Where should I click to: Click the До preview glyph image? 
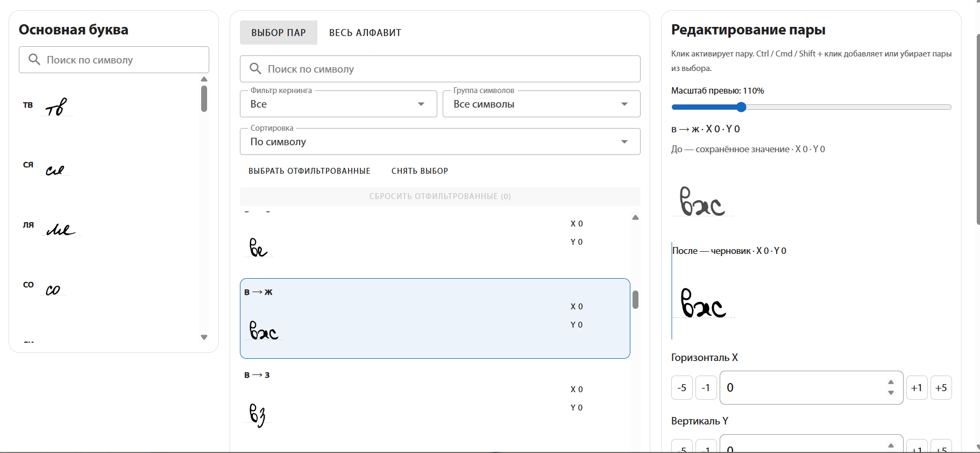pyautogui.click(x=702, y=201)
